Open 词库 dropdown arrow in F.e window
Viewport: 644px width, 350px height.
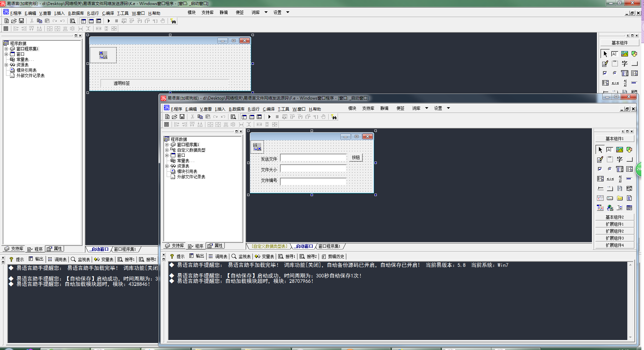coord(427,108)
